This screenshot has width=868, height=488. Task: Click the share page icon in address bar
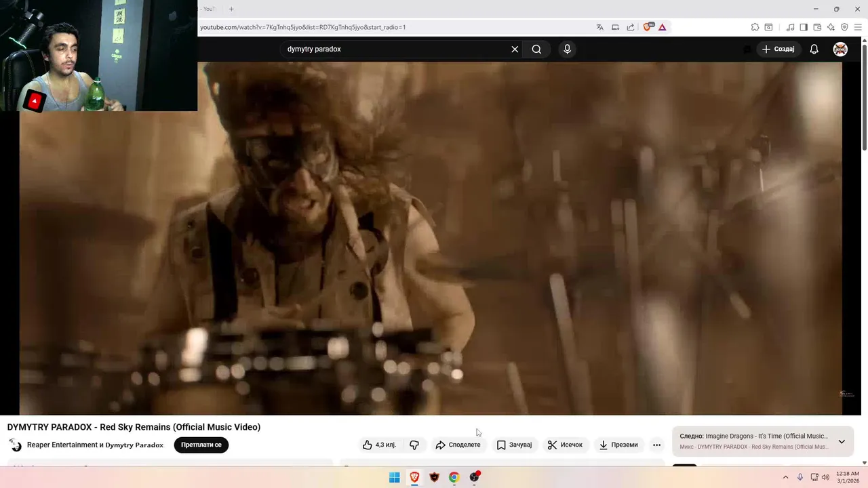[631, 27]
